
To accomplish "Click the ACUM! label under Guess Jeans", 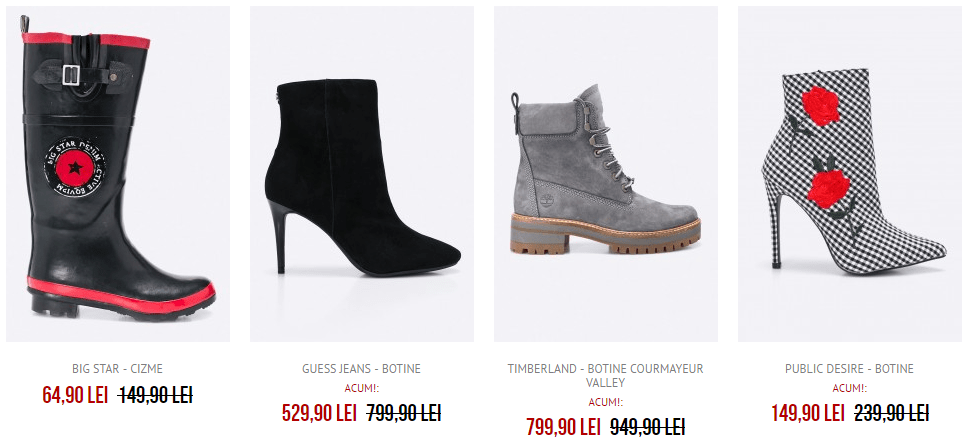I will click(x=362, y=389).
